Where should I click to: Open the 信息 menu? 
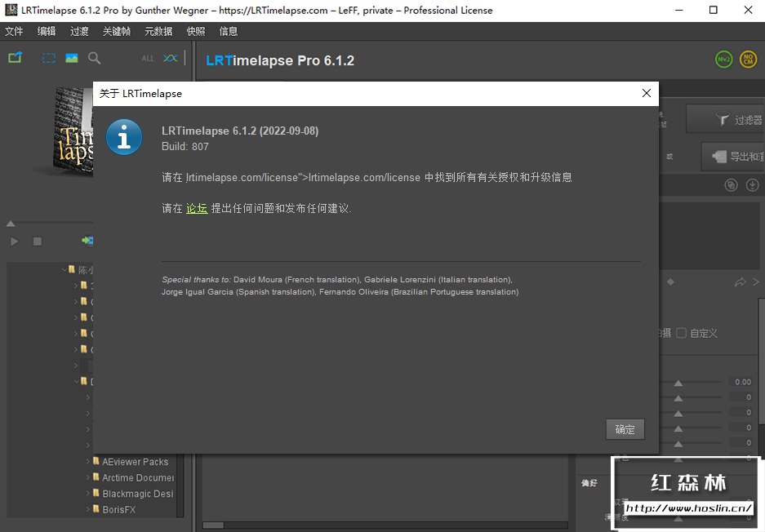229,31
